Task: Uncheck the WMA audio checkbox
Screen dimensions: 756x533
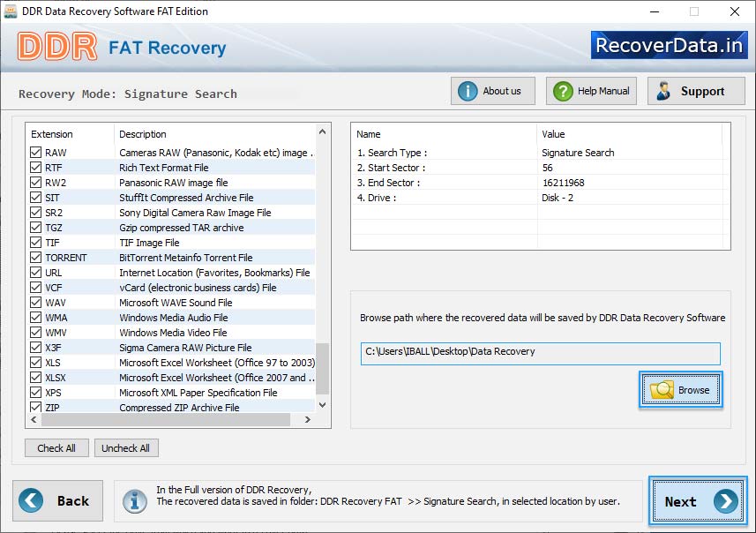Action: point(35,318)
